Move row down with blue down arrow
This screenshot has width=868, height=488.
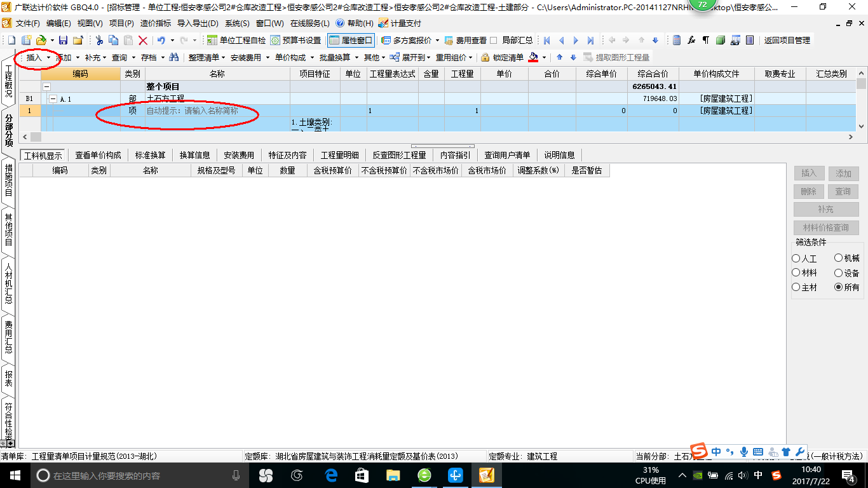[573, 57]
